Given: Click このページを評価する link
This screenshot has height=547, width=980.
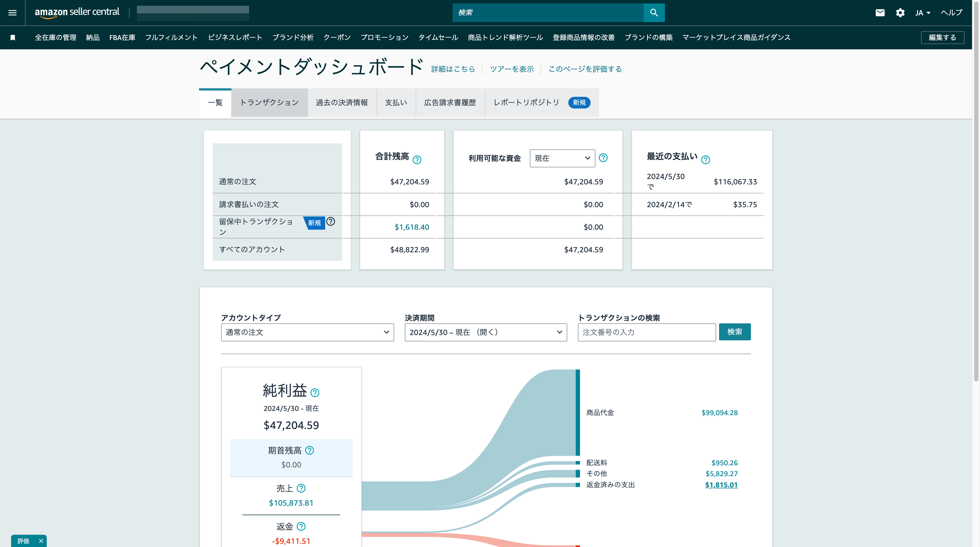Looking at the screenshot, I should (585, 69).
